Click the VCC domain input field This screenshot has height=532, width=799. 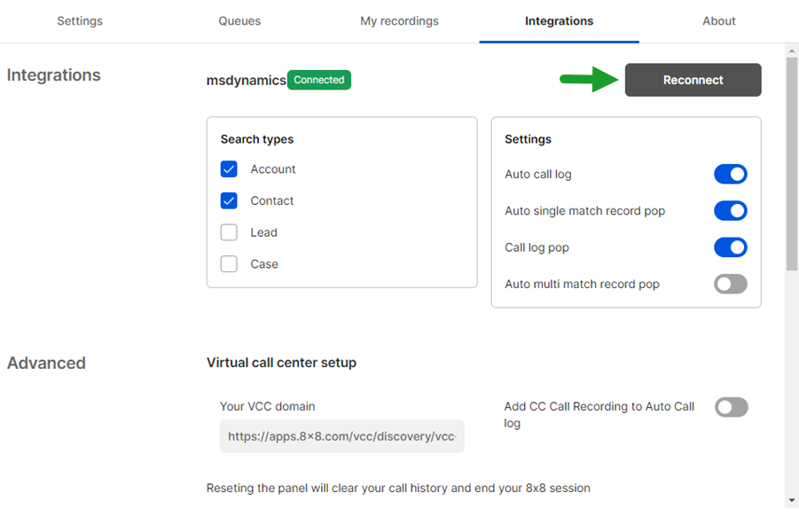coord(341,436)
